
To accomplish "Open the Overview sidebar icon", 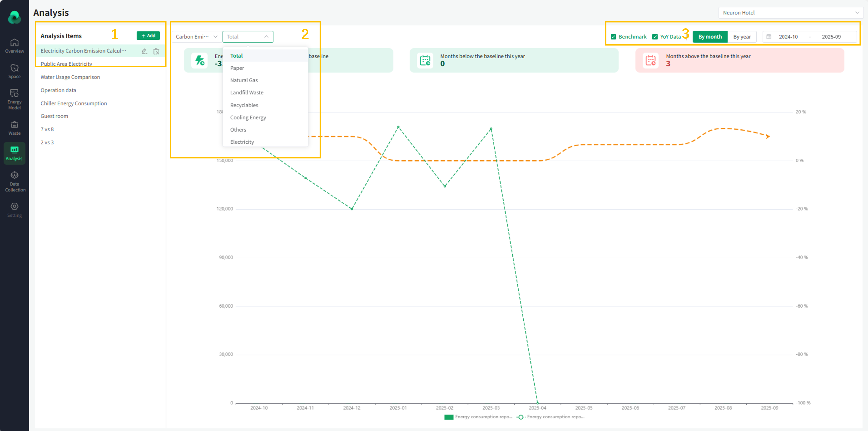I will tap(14, 43).
